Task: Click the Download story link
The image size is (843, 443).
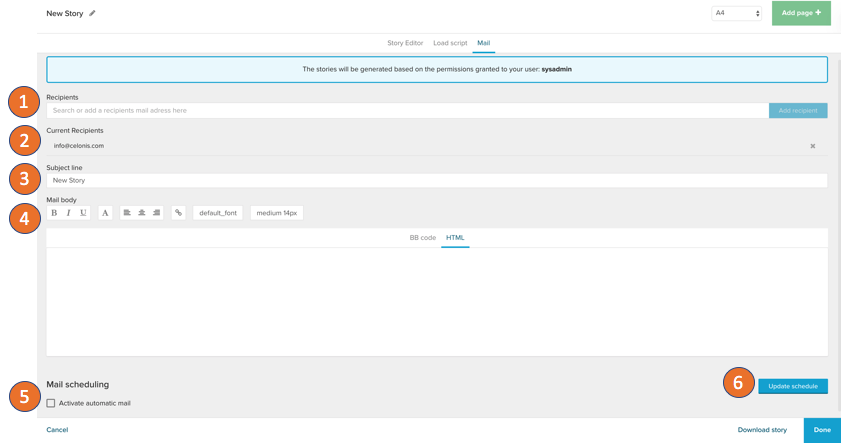Action: coord(762,430)
